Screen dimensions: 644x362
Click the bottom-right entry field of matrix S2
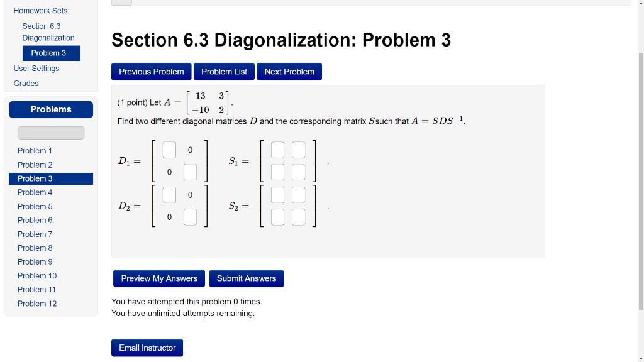click(x=297, y=217)
